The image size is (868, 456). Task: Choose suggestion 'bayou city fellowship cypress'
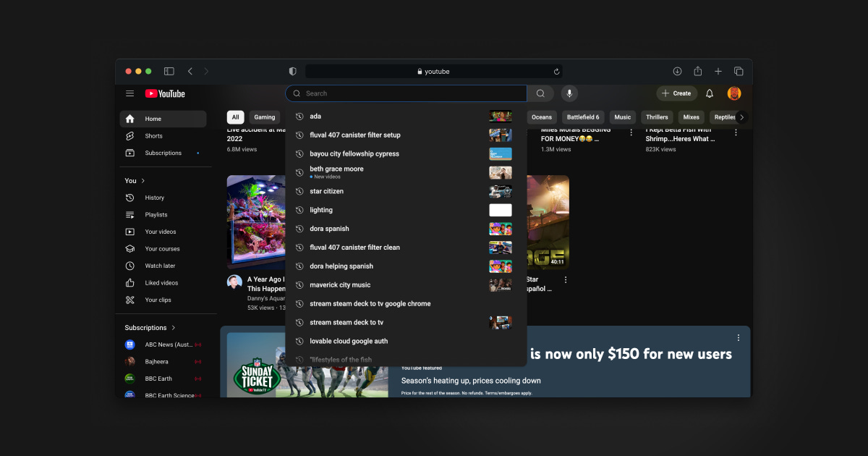click(406, 154)
